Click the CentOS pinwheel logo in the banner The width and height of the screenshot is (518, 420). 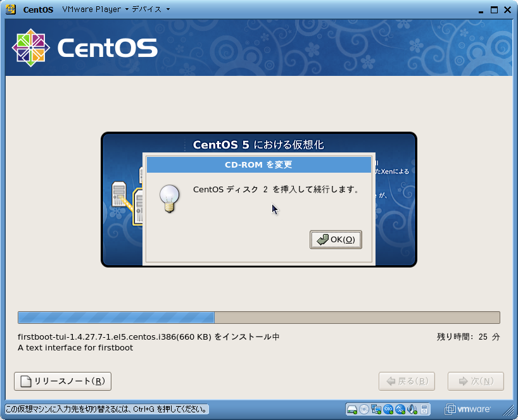[x=31, y=48]
